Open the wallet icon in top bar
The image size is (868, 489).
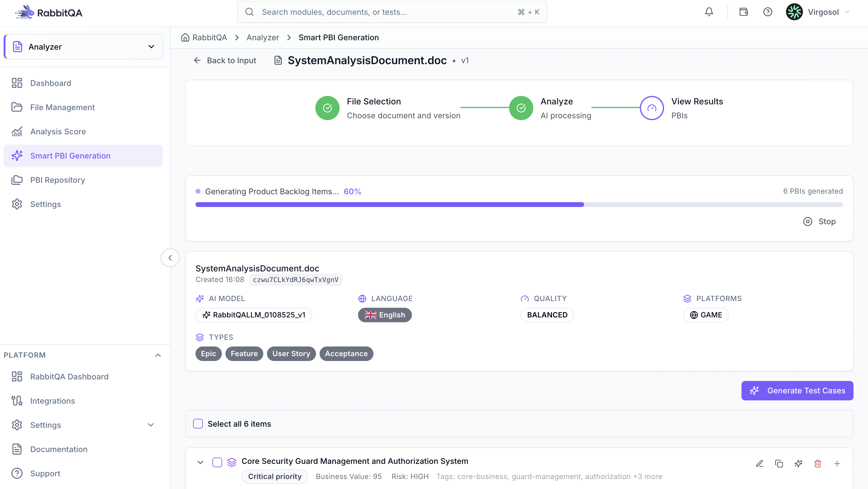(x=743, y=12)
